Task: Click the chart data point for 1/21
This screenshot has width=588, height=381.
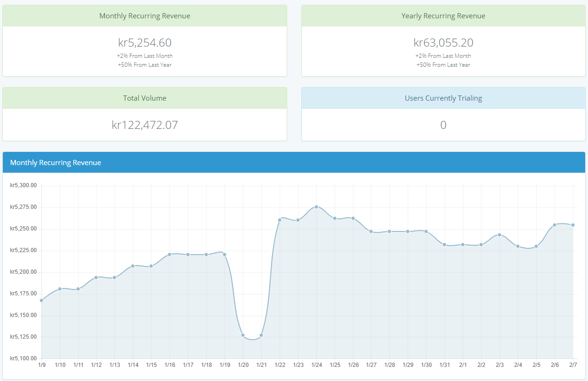Action: click(x=261, y=335)
